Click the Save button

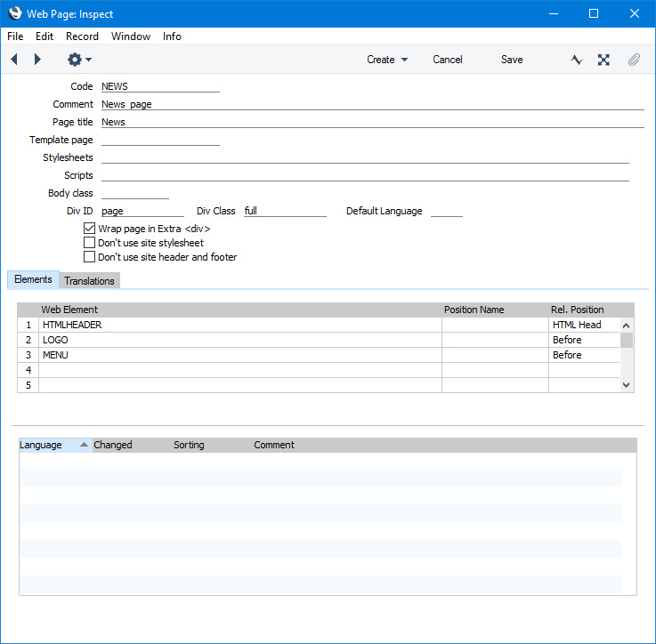512,60
